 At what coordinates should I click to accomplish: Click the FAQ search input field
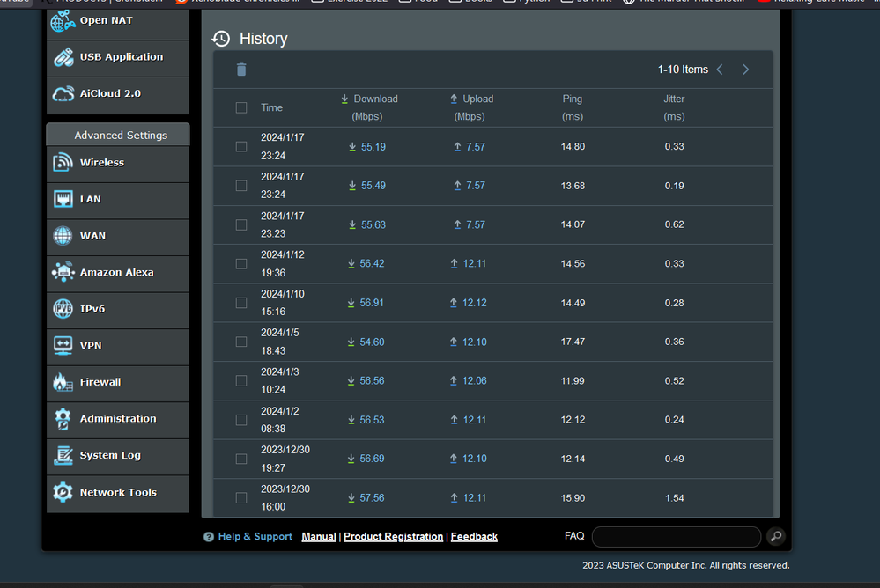click(x=676, y=537)
